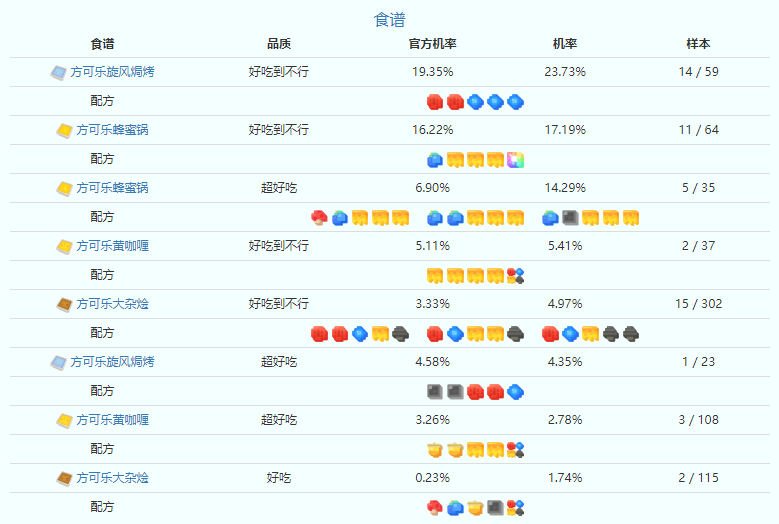Click the yellow honey in the first 3.33% stew combo

pyautogui.click(x=380, y=334)
